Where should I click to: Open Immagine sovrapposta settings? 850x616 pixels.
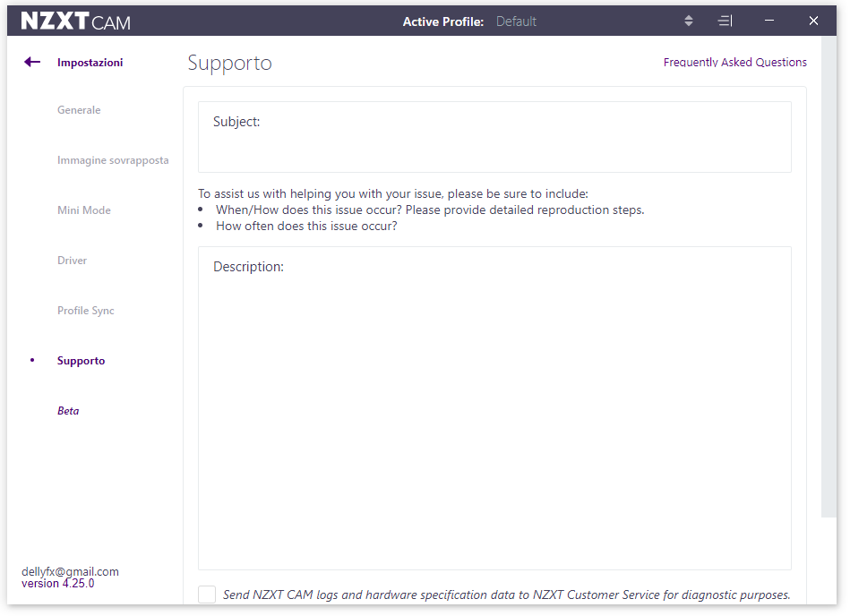(x=113, y=160)
